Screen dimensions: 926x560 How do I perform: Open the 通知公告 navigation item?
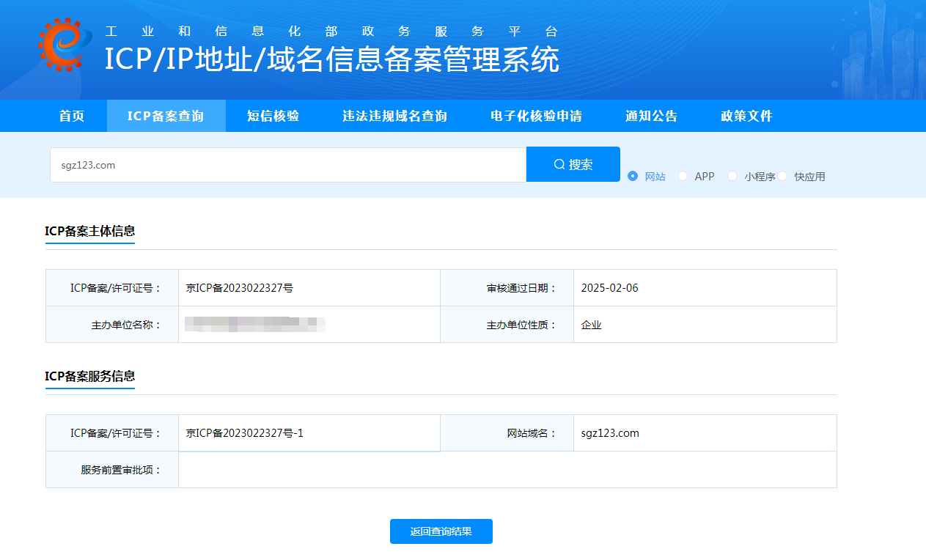coord(651,116)
